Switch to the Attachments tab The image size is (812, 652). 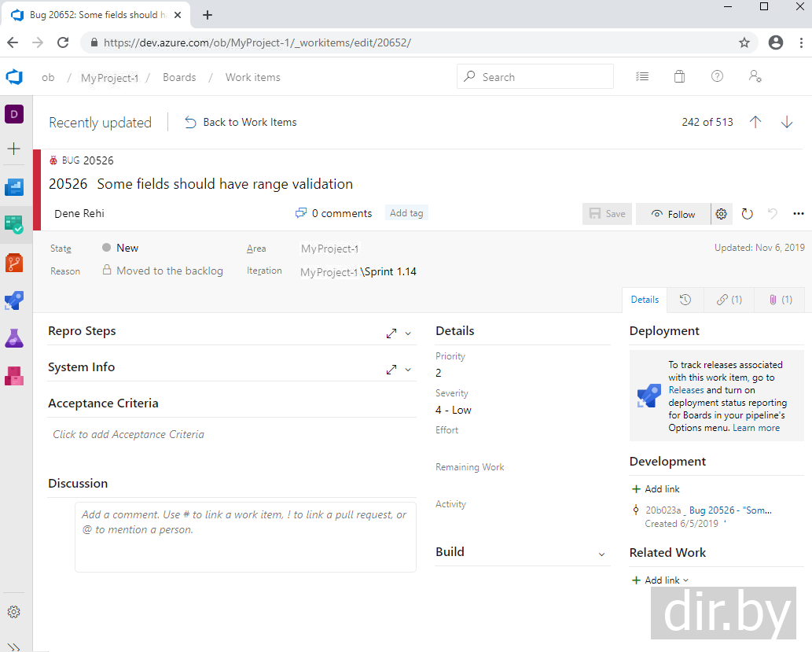780,300
